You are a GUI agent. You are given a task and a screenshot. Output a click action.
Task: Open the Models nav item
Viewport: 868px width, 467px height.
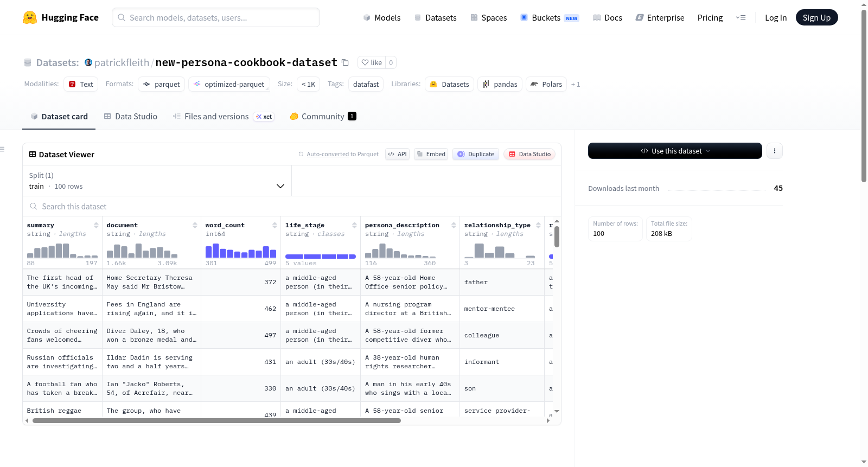382,17
